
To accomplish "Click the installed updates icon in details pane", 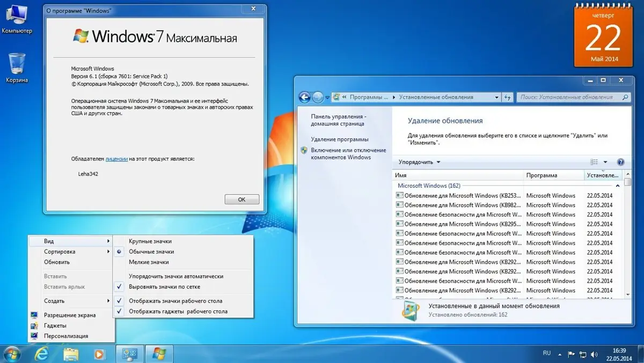I will (411, 310).
